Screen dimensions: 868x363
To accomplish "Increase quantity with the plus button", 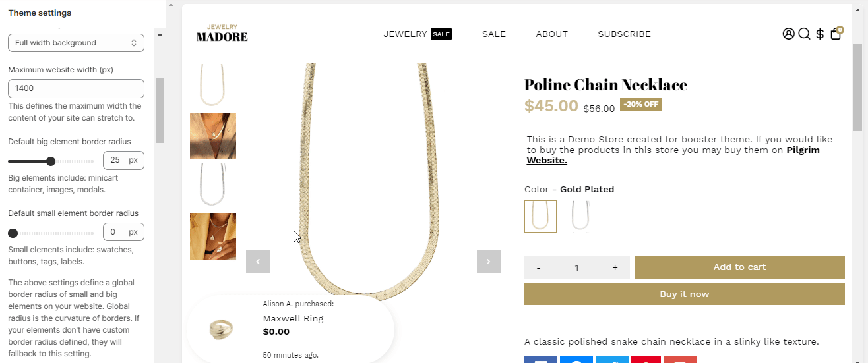I will (615, 267).
